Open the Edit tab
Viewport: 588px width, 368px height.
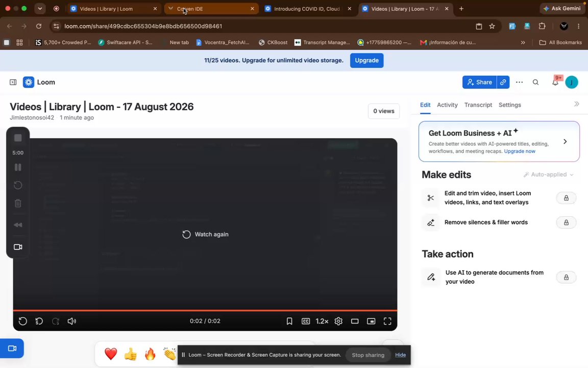point(425,105)
